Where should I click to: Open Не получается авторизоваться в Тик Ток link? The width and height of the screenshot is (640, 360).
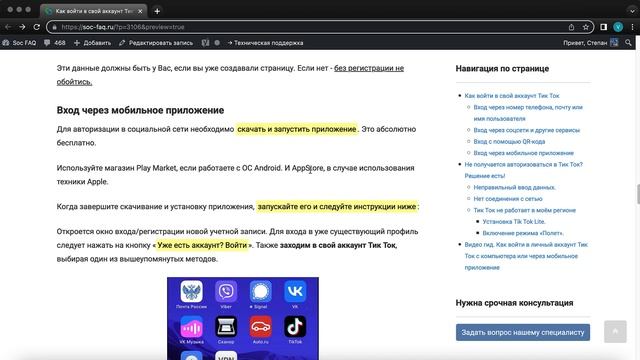[524, 170]
